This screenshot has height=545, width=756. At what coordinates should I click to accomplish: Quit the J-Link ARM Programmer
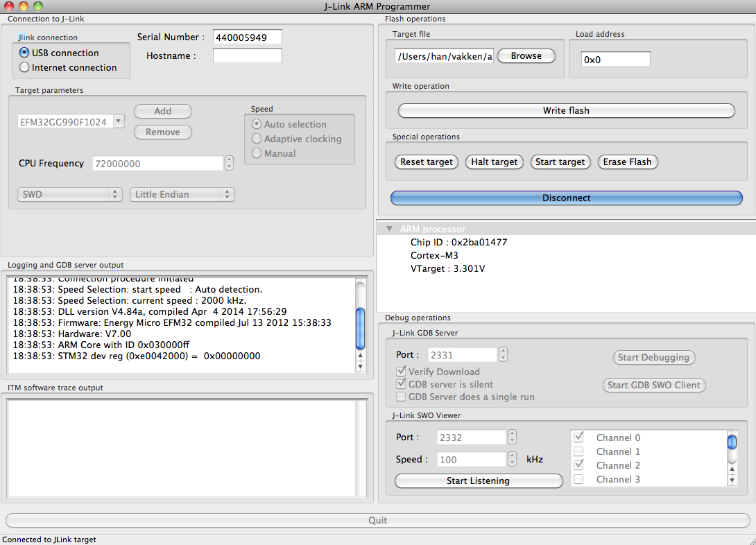377,521
